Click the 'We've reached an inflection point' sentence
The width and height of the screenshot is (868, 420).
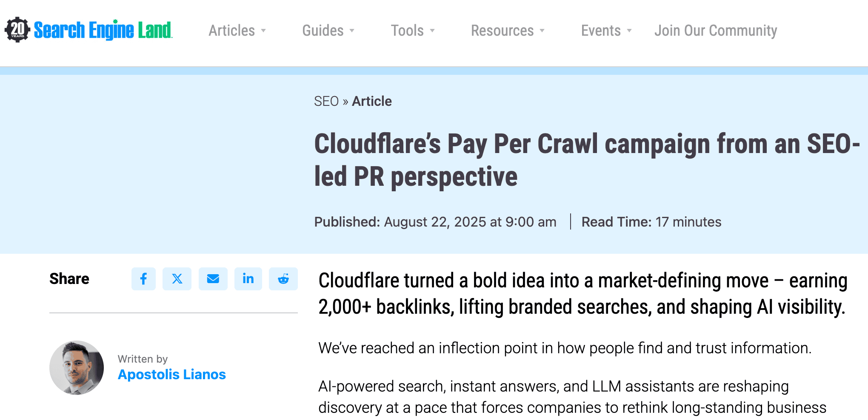tap(565, 348)
